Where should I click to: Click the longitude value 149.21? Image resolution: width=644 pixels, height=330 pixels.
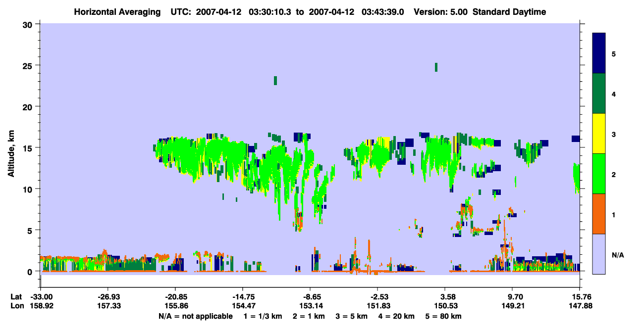pos(512,306)
